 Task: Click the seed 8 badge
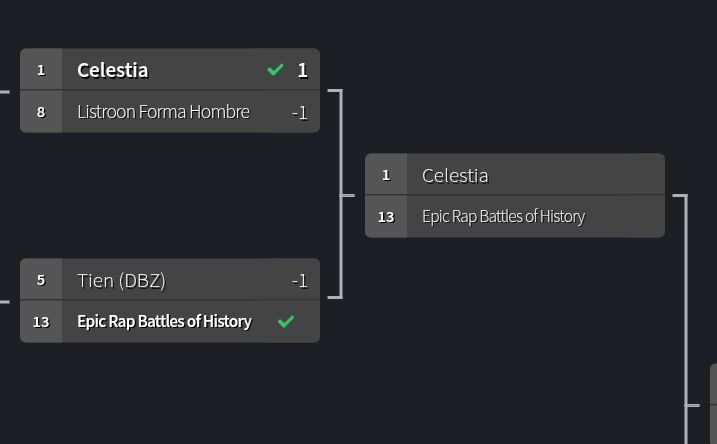tap(41, 112)
